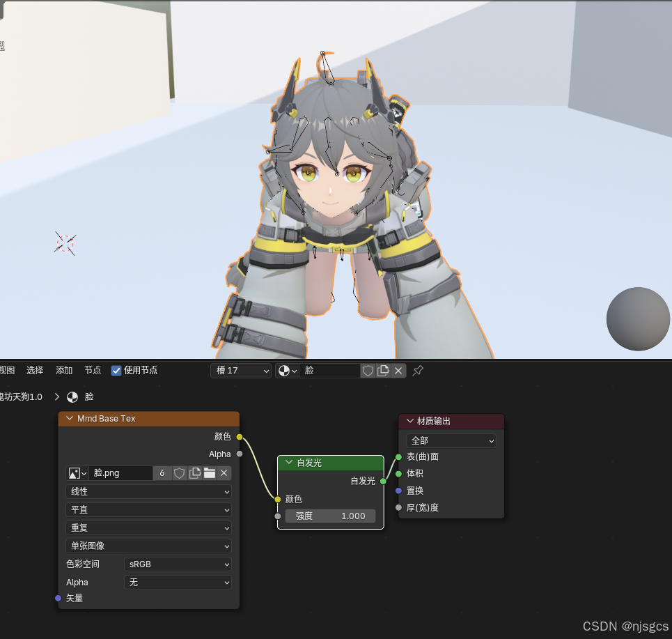Toggle fake user shield for material 脸
The height and width of the screenshot is (639, 672).
pos(368,371)
